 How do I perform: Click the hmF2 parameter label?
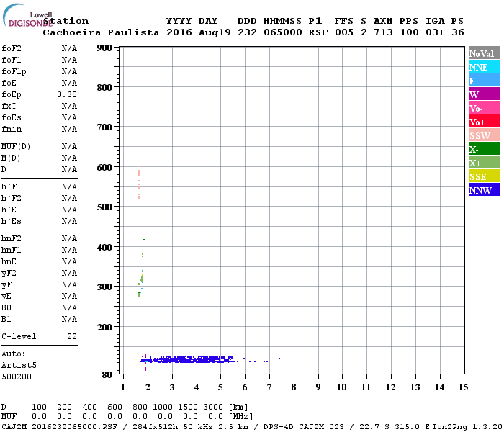[12, 239]
